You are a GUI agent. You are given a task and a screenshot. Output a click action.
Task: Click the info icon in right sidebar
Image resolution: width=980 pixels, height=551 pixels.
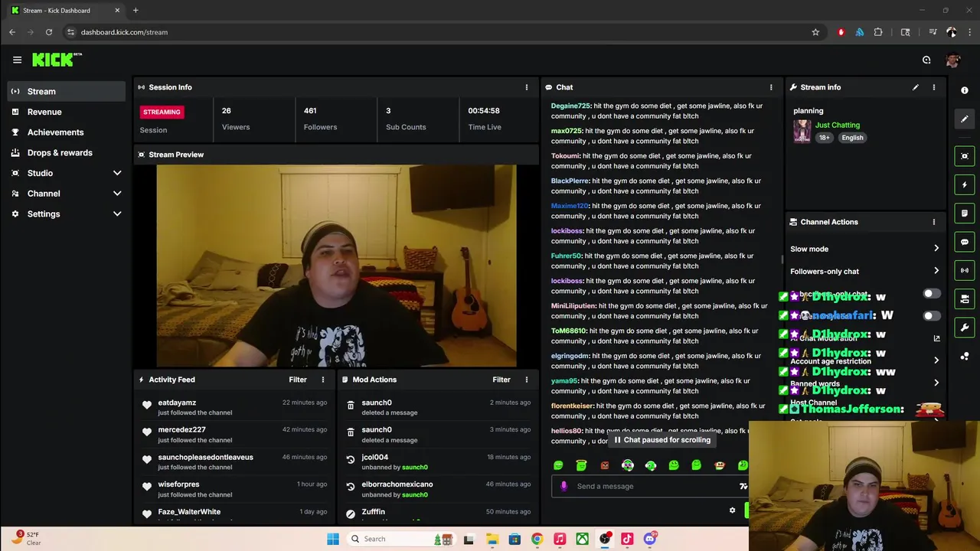point(965,90)
